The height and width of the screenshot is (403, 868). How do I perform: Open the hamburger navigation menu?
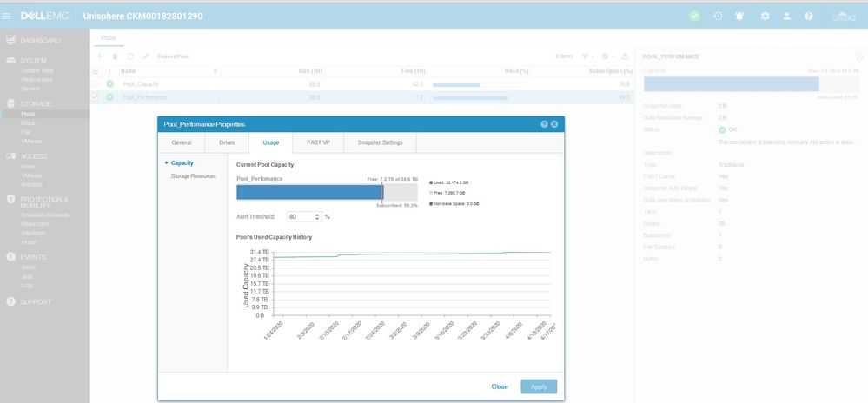point(7,16)
